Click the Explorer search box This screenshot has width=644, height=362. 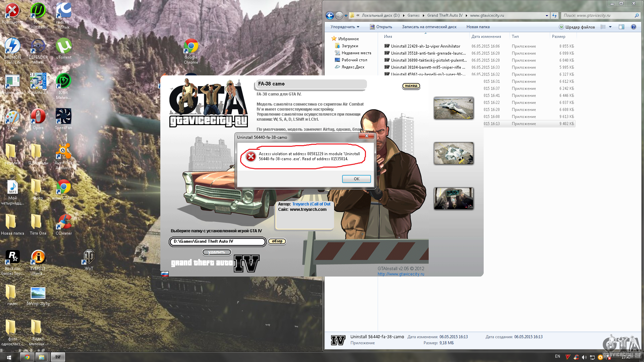click(x=600, y=15)
